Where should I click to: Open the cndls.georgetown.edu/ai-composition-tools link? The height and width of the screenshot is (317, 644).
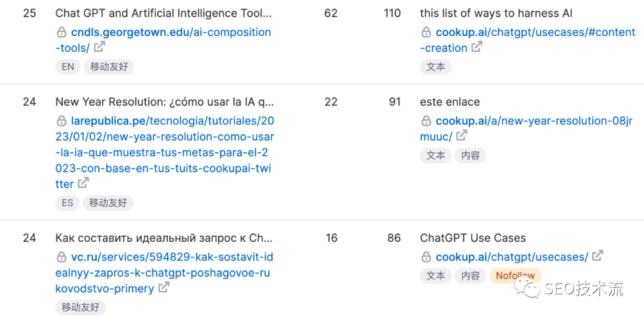(x=171, y=33)
